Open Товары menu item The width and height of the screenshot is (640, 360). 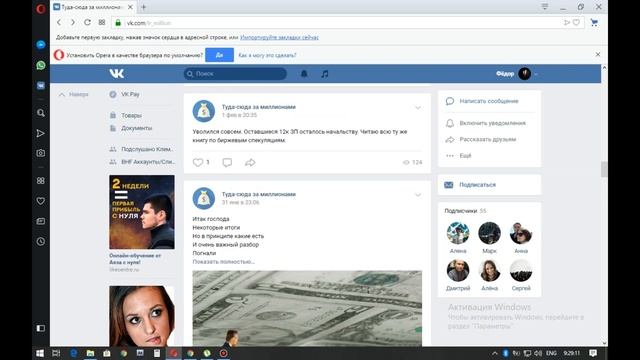(126, 116)
